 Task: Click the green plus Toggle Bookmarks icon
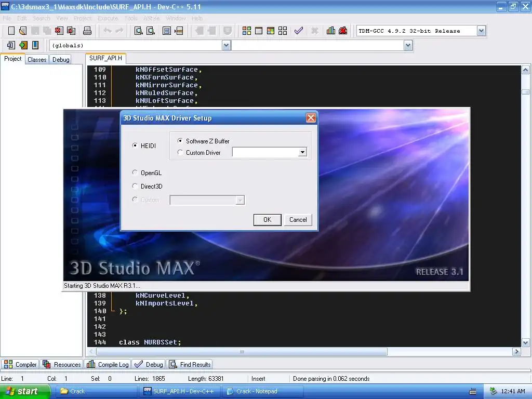[x=23, y=45]
